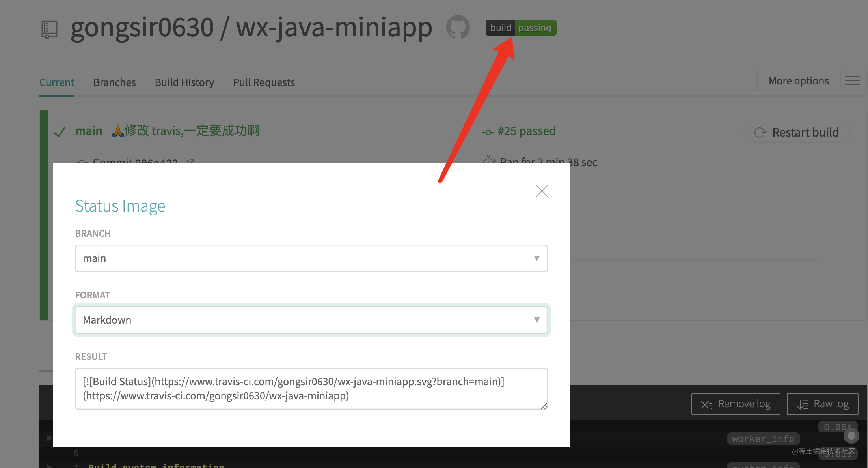Open the gongsir0630 owner link in title
Viewport: 868px width, 468px height.
142,28
